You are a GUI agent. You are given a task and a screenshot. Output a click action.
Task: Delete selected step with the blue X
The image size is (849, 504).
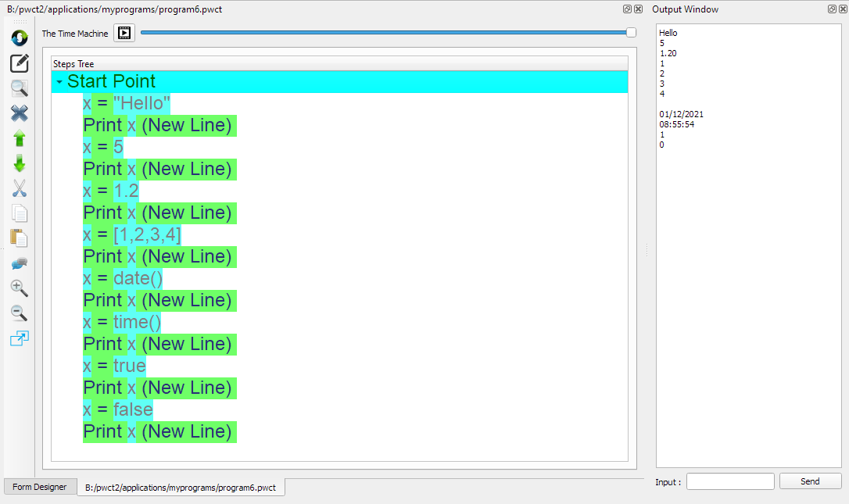click(x=19, y=113)
